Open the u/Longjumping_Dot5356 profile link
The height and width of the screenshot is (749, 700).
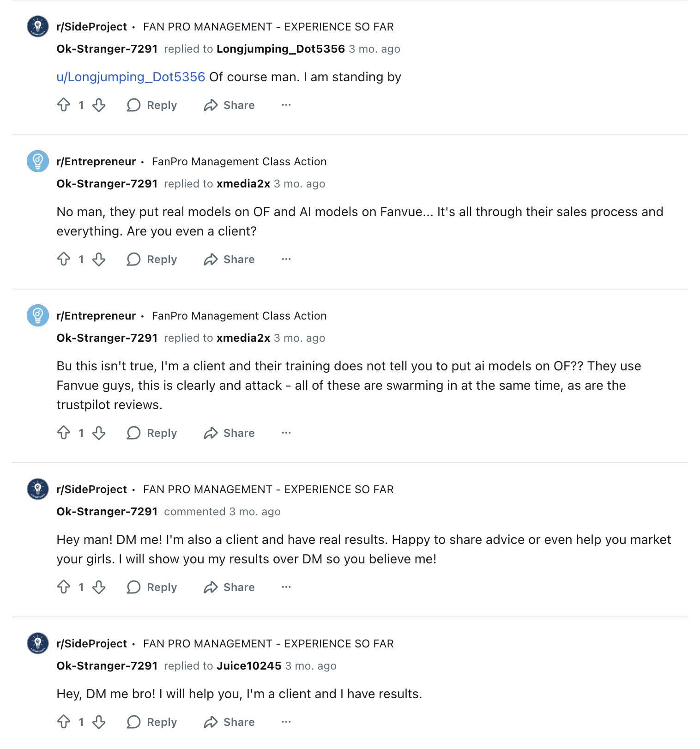point(130,77)
